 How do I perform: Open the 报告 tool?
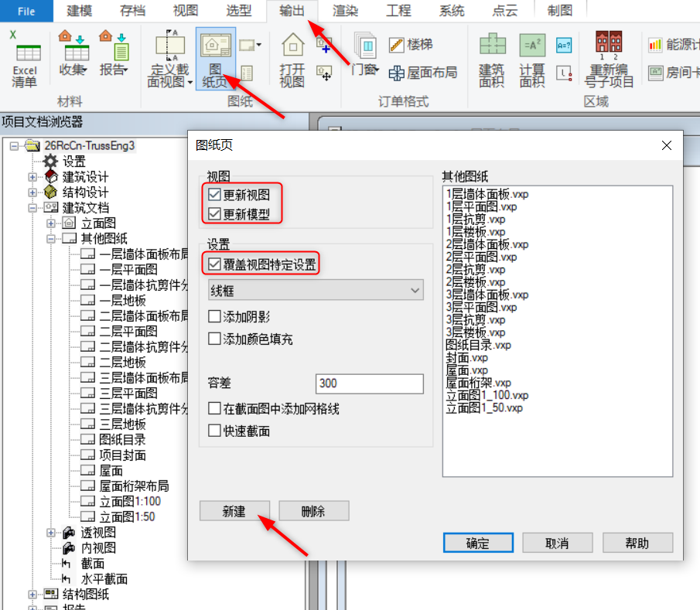click(114, 53)
